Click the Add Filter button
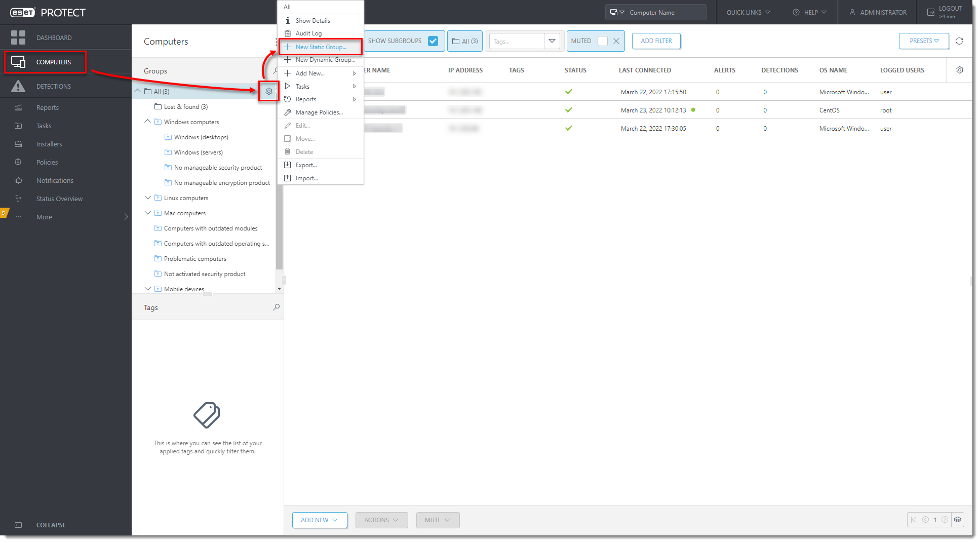Image resolution: width=980 pixels, height=543 pixels. (656, 41)
